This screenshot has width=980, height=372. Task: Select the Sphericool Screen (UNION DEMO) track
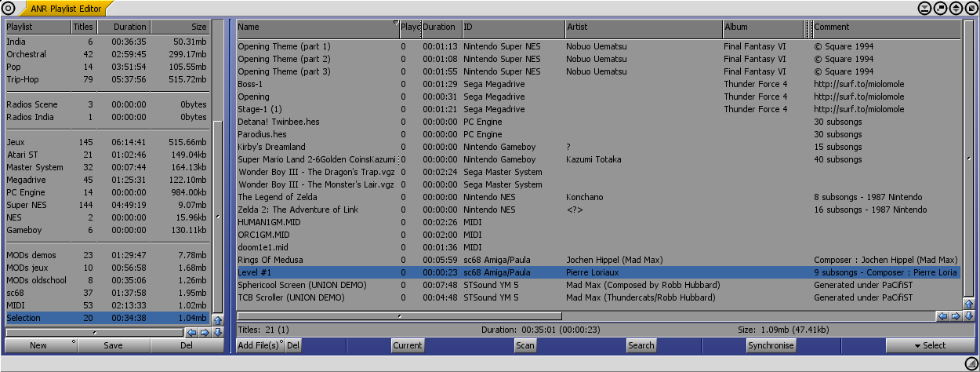point(598,285)
